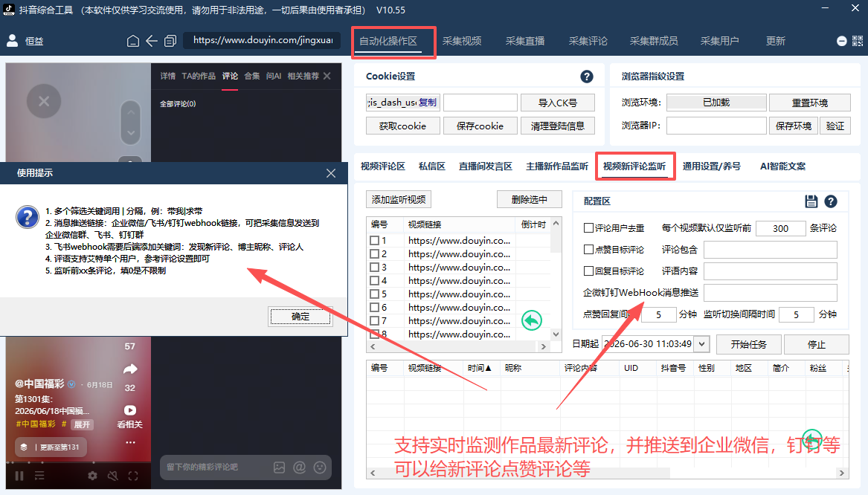Open the help icon in Cookie设置
Screen dimensions: 868x495
tap(587, 77)
